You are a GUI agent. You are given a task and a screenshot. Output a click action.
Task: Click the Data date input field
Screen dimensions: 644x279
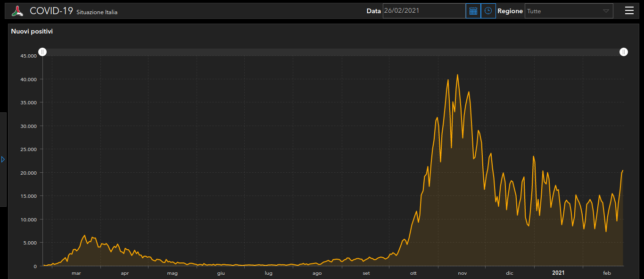[x=424, y=11]
